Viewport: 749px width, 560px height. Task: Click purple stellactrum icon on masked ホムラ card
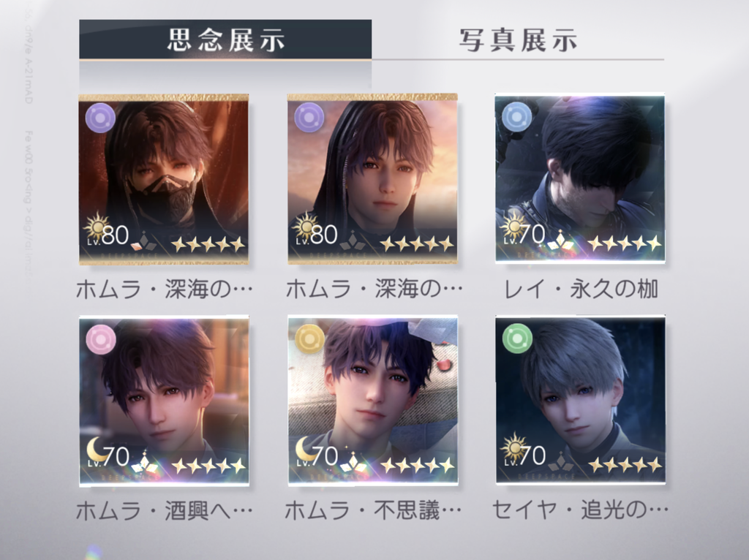point(100,118)
